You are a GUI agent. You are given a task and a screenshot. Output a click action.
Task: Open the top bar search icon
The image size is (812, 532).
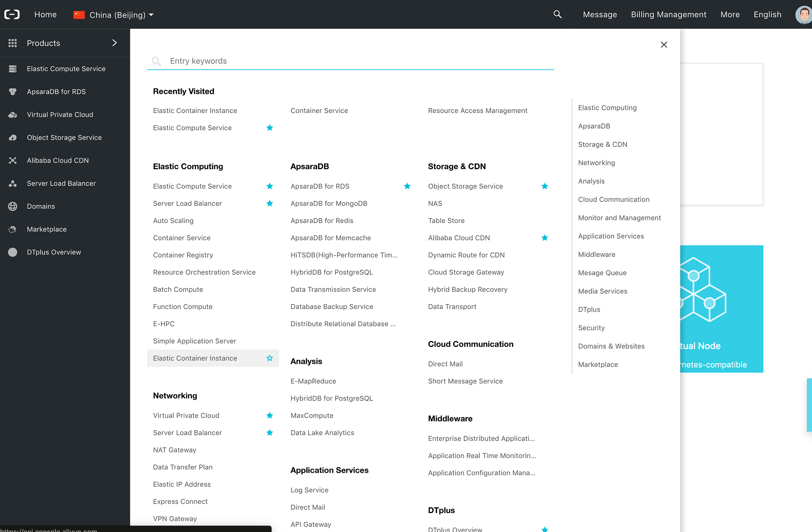point(557,14)
